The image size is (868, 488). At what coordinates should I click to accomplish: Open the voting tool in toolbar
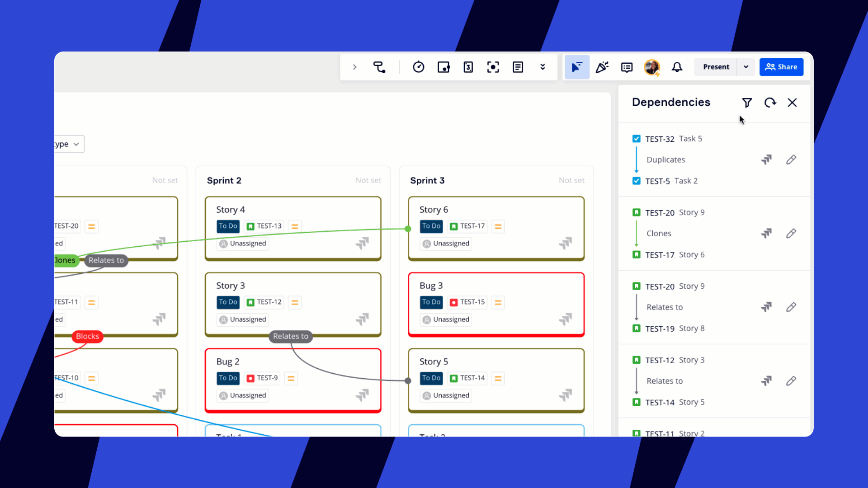coord(443,67)
